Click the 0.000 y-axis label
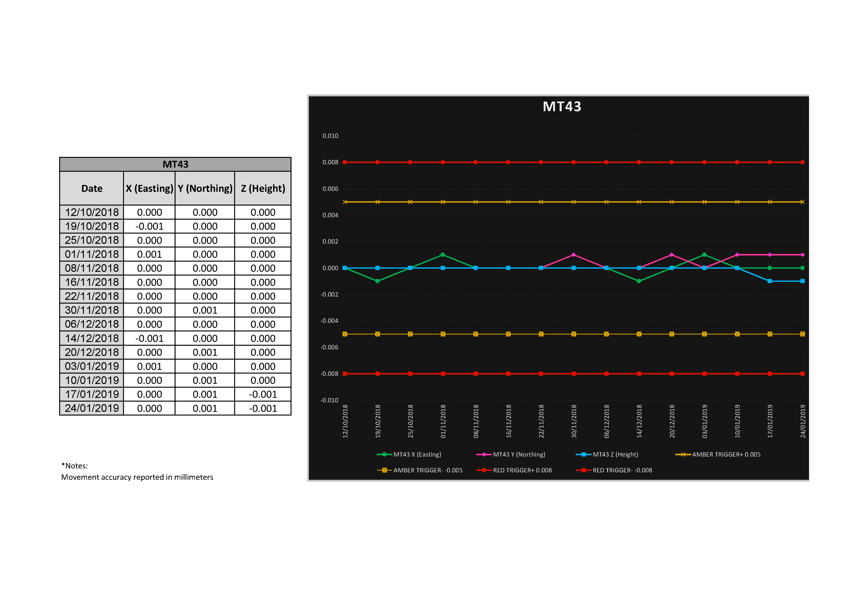This screenshot has height=614, width=868. click(330, 268)
